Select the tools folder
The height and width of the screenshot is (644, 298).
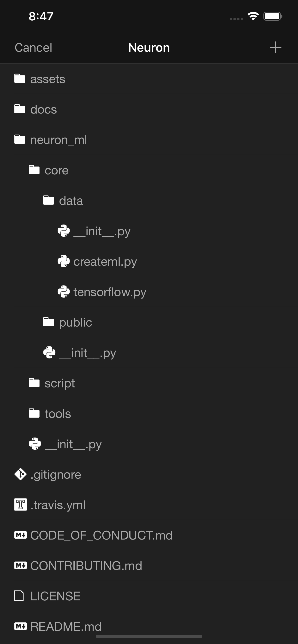pos(58,413)
